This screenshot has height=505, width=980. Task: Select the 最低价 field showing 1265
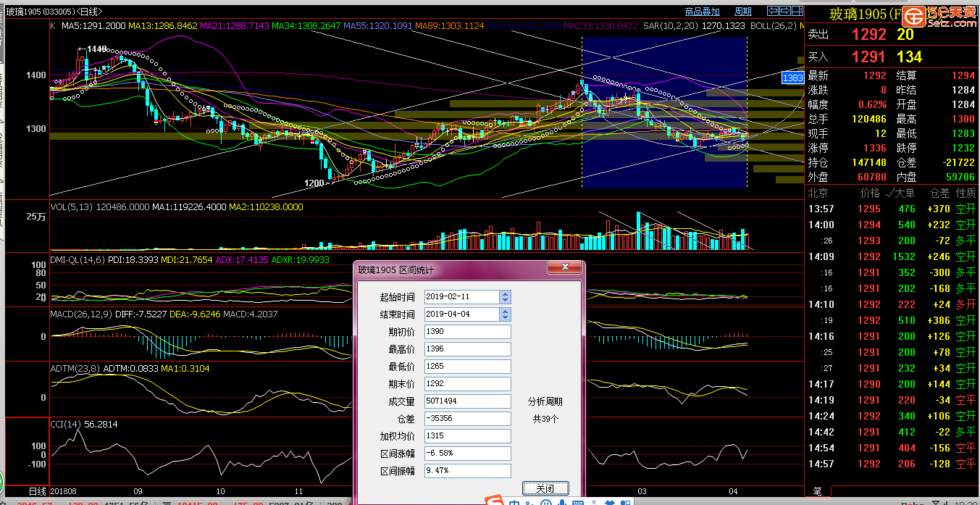pyautogui.click(x=467, y=367)
